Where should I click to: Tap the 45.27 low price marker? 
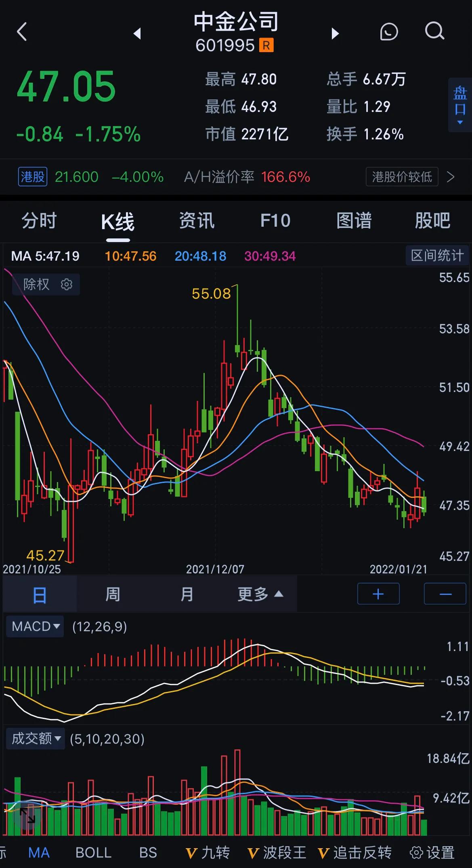coord(45,555)
